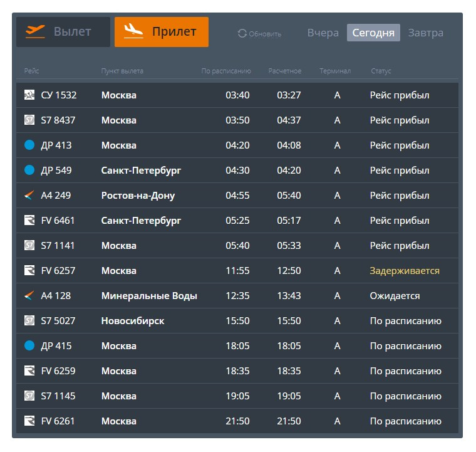Click the Обновить refresh link
Screen dimensions: 476x452
(259, 33)
